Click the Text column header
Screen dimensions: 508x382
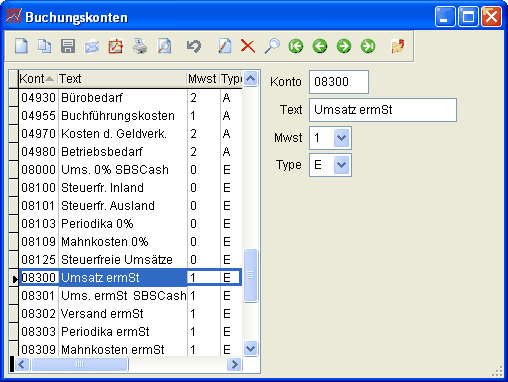point(122,79)
